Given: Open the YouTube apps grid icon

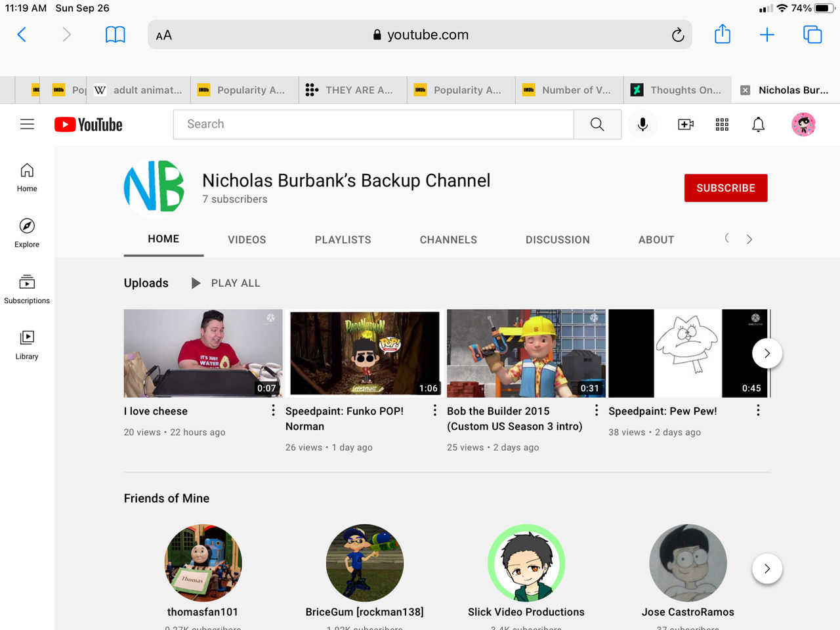Looking at the screenshot, I should [722, 124].
